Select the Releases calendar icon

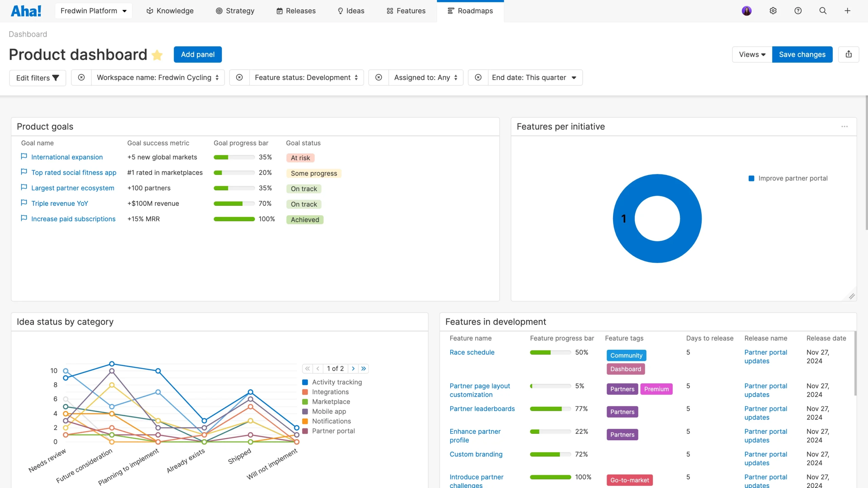(x=279, y=11)
